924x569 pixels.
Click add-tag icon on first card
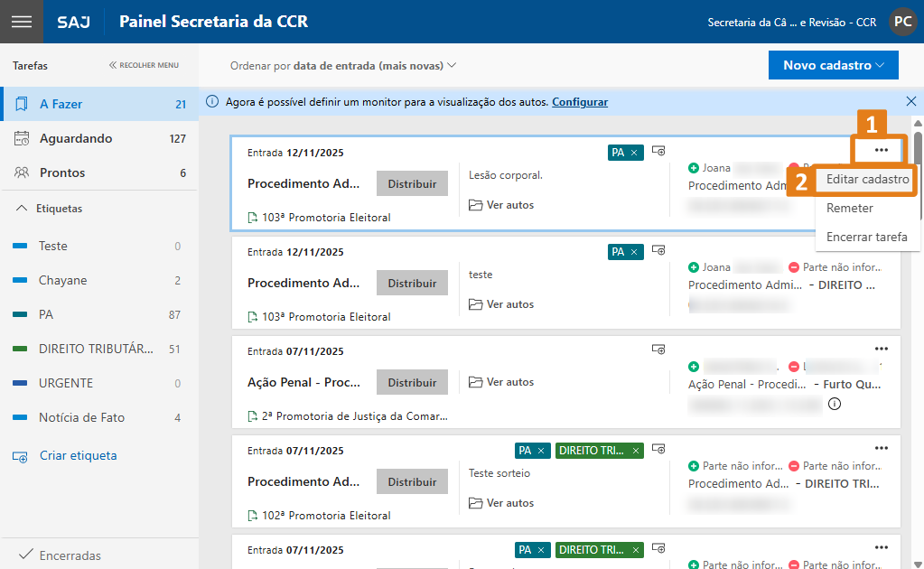click(x=658, y=151)
